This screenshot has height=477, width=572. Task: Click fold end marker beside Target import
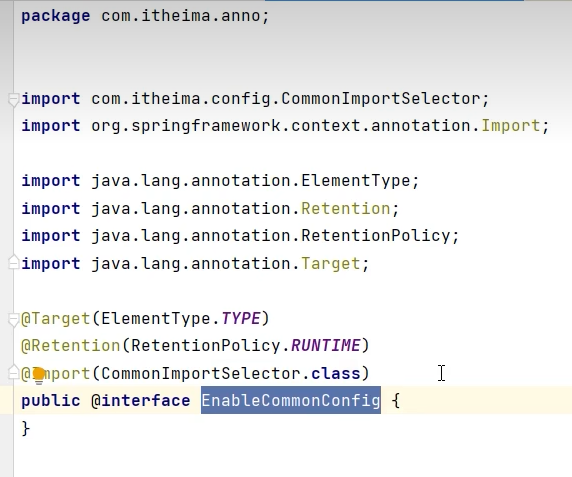click(x=13, y=263)
